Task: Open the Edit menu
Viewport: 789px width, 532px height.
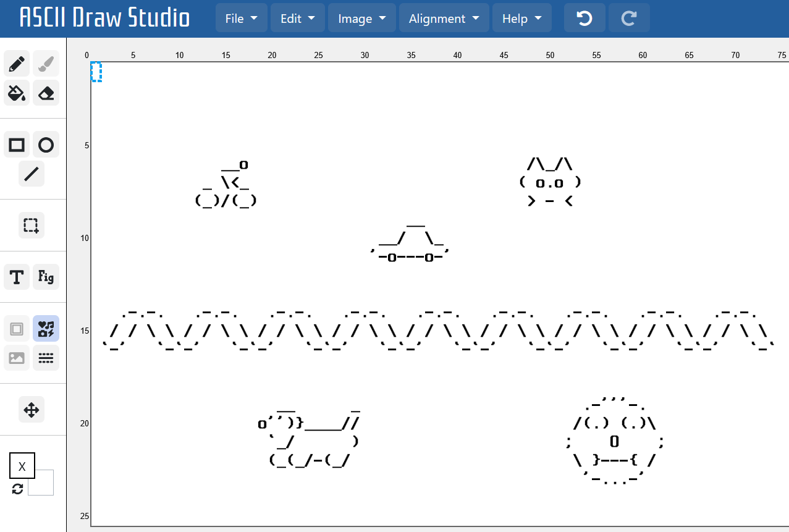Action: point(297,19)
